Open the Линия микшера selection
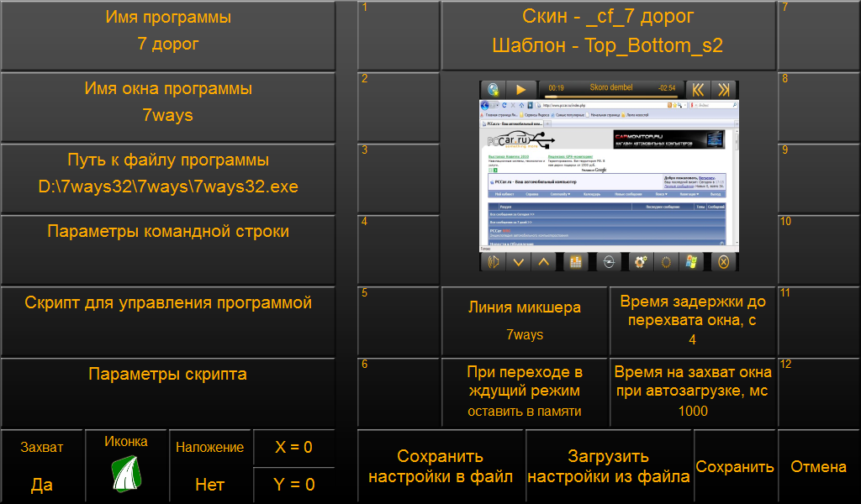 point(525,321)
